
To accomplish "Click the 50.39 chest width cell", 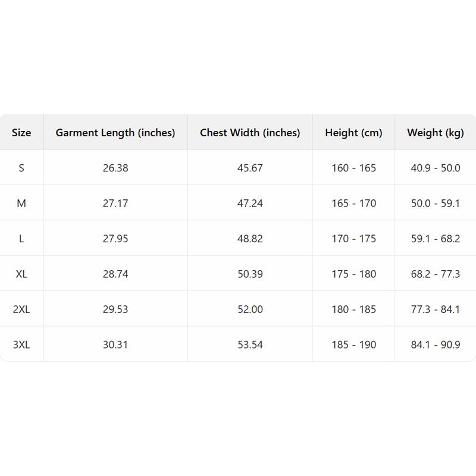I will click(250, 274).
